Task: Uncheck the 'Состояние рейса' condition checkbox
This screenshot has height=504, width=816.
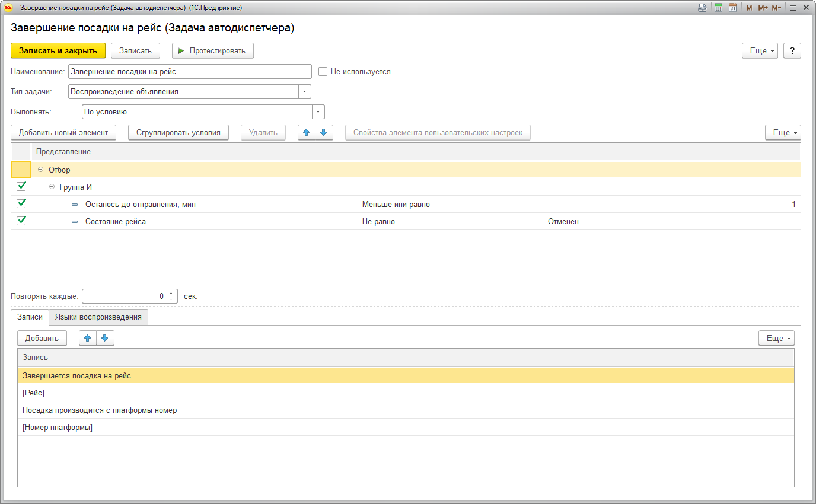Action: click(21, 221)
